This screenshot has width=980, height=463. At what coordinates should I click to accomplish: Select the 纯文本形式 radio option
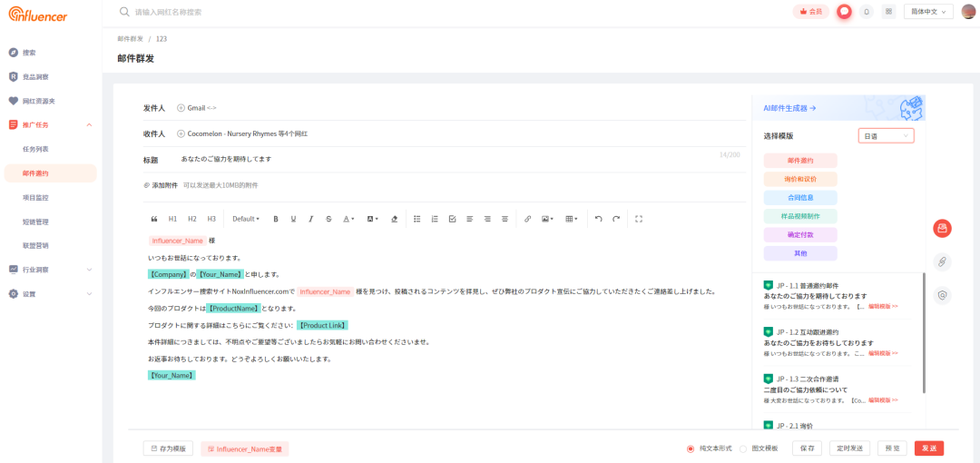[x=691, y=448]
